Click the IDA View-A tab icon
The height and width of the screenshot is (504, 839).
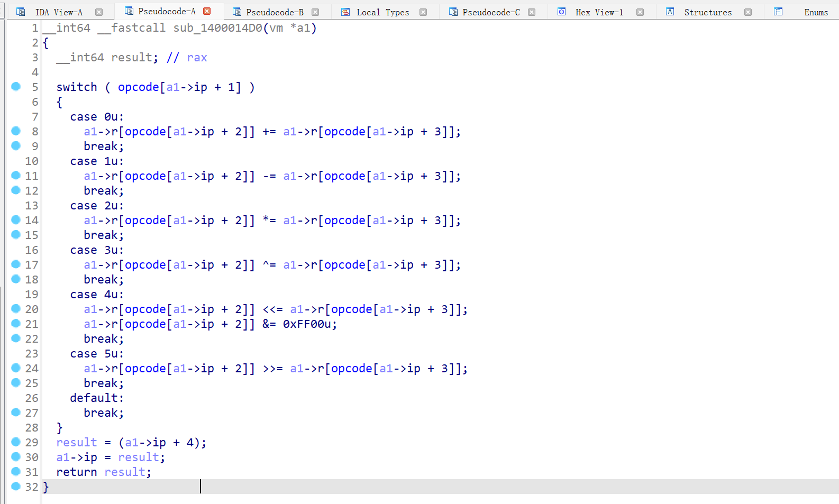21,12
